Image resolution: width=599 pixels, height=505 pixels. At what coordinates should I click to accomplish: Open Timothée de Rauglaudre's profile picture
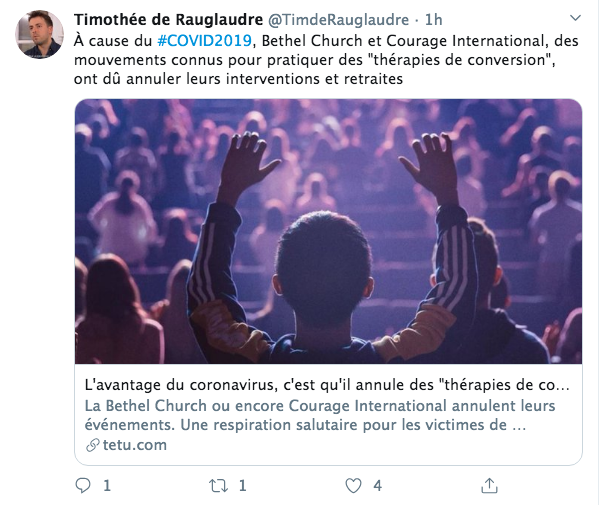click(39, 34)
